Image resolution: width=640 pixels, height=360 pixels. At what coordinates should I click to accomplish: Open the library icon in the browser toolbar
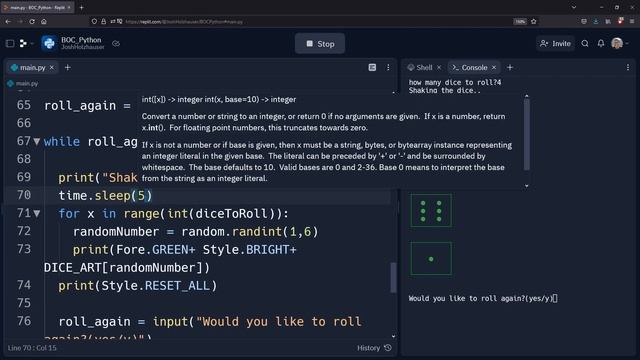click(x=608, y=21)
